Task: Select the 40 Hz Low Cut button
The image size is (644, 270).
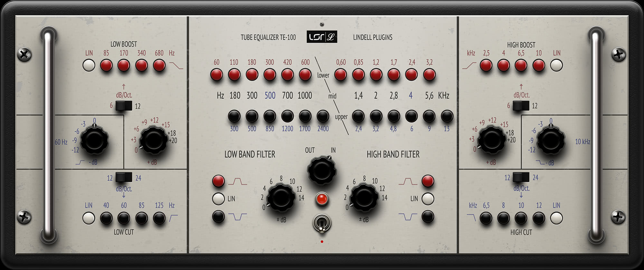Action: (106, 218)
